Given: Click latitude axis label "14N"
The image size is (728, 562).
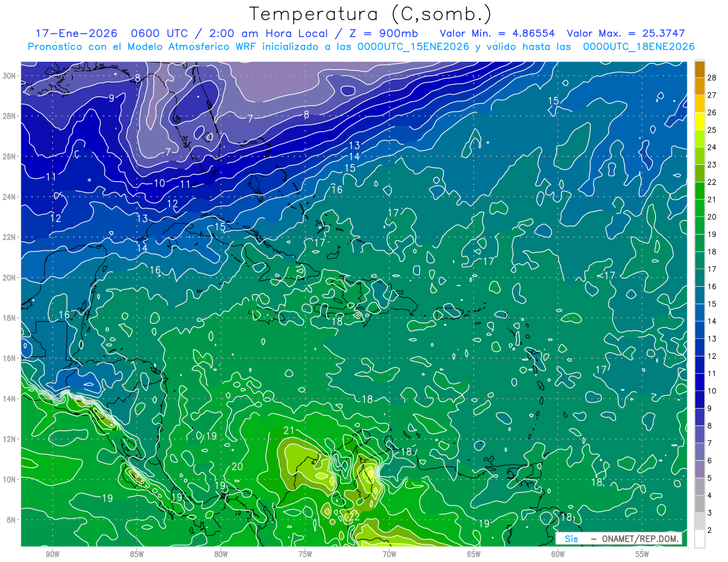Looking at the screenshot, I should click(x=8, y=398).
